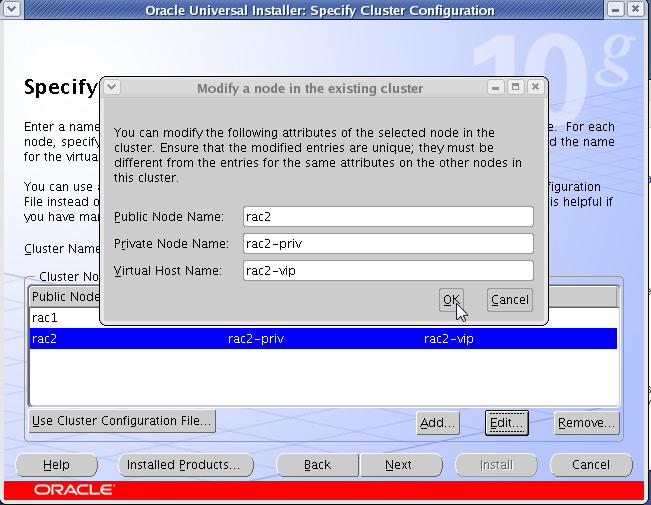Viewport: 651px width, 505px height.
Task: Open the Oracle Universal Installer window menu
Action: coord(12,9)
